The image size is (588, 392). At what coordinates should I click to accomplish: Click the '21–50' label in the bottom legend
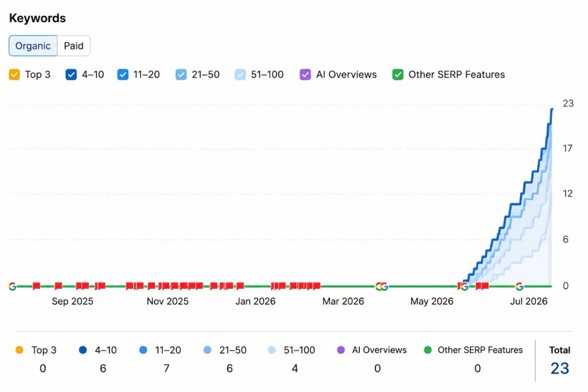[233, 350]
